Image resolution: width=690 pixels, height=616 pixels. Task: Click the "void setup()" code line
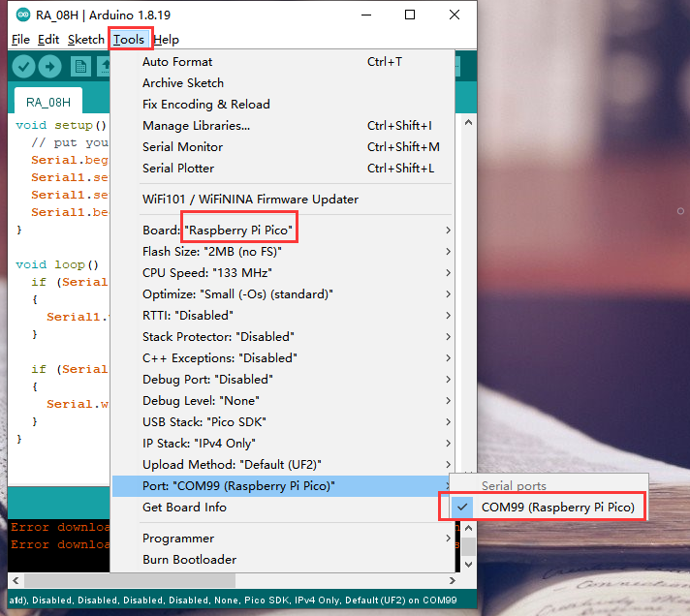(61, 125)
